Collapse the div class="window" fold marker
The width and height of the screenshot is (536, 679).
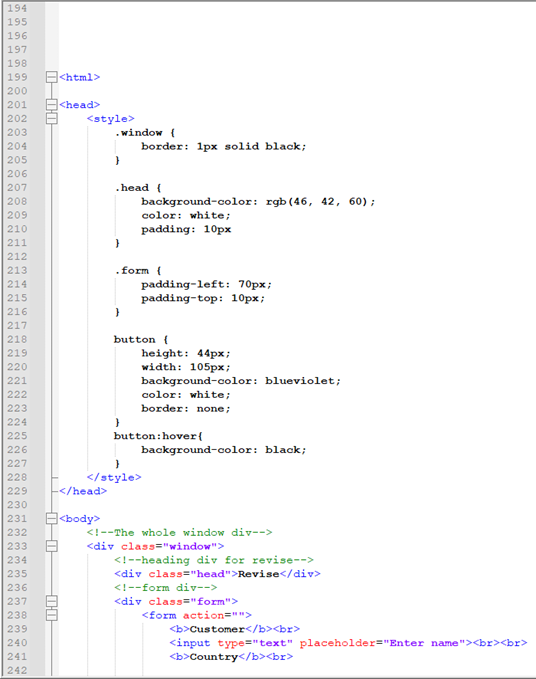[52, 546]
